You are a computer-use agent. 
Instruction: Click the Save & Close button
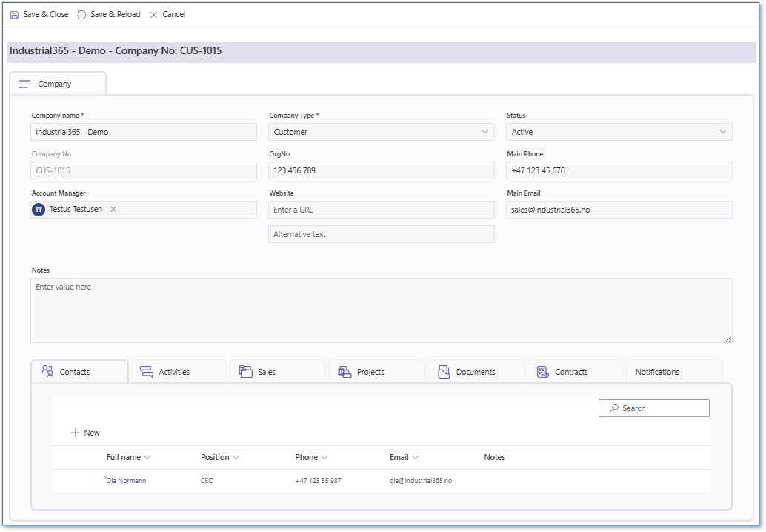click(39, 15)
